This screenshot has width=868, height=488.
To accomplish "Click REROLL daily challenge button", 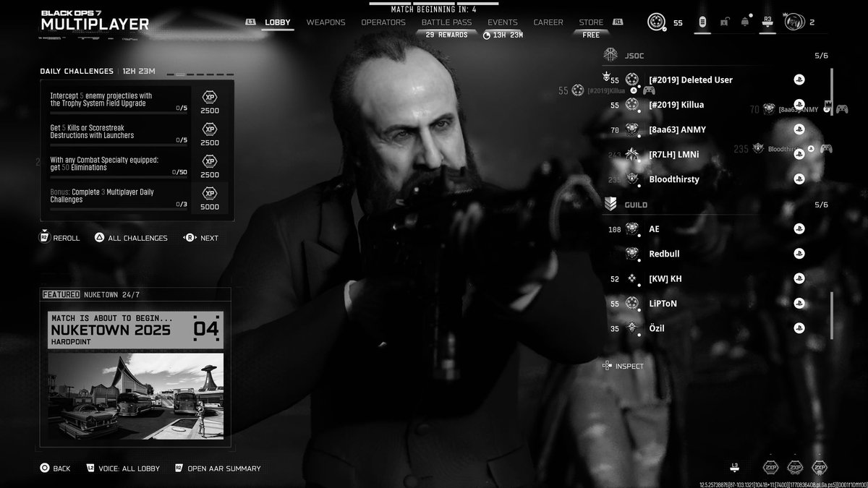I will pyautogui.click(x=60, y=238).
